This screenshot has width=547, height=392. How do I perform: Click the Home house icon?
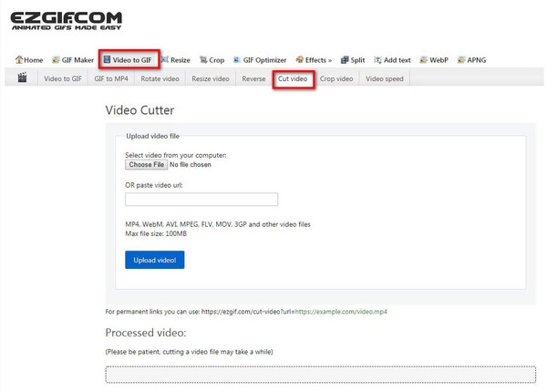pos(19,59)
